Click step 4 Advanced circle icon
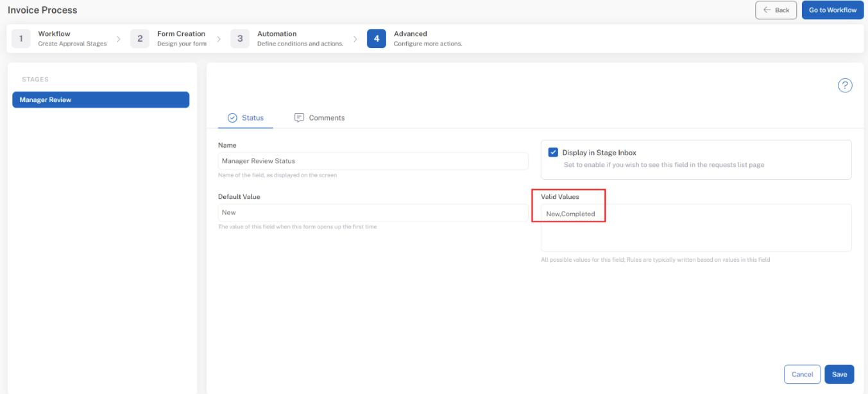This screenshot has height=394, width=868. (x=377, y=38)
